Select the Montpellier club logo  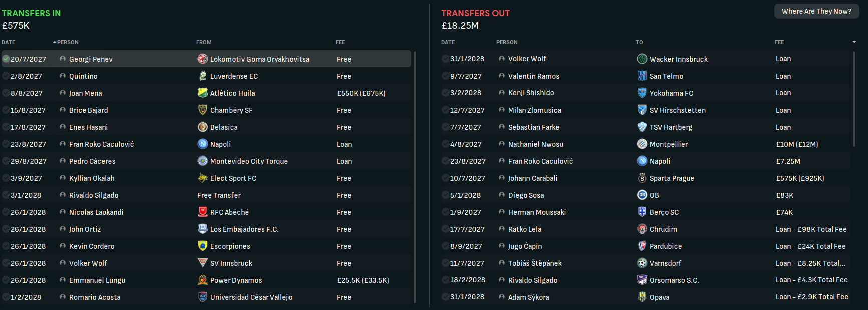[642, 144]
